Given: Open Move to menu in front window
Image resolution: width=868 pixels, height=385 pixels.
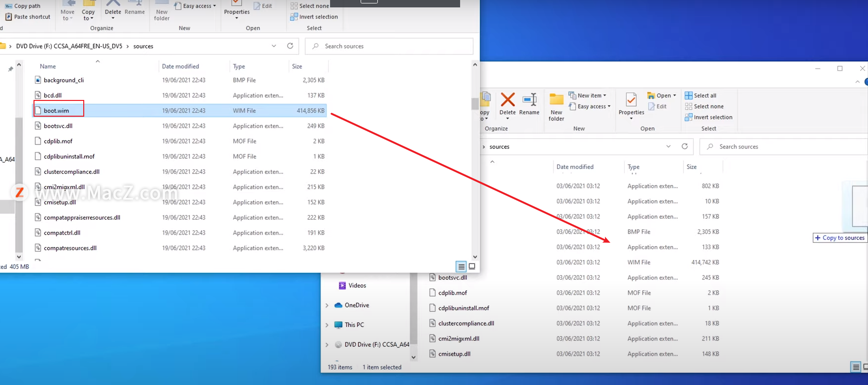Looking at the screenshot, I should tap(67, 11).
